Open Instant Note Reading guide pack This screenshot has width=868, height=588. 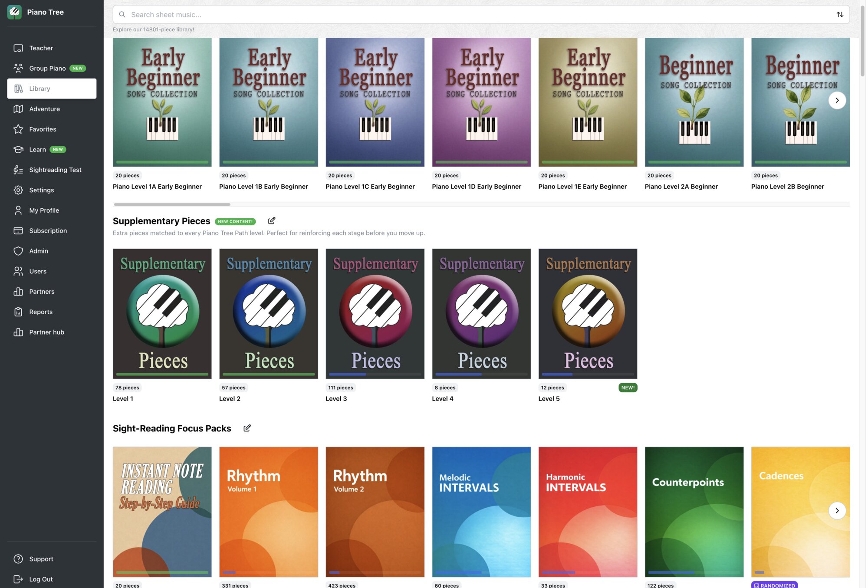(x=162, y=512)
